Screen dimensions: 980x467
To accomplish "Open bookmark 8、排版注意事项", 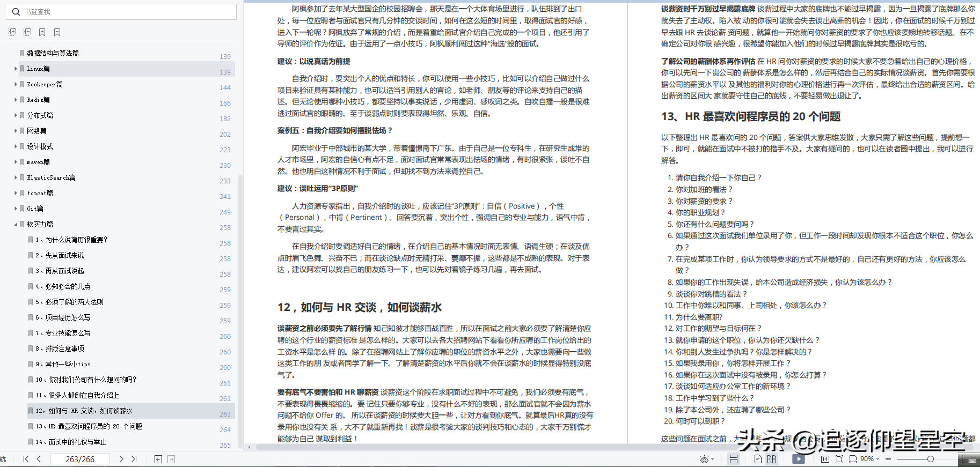I will (60, 349).
